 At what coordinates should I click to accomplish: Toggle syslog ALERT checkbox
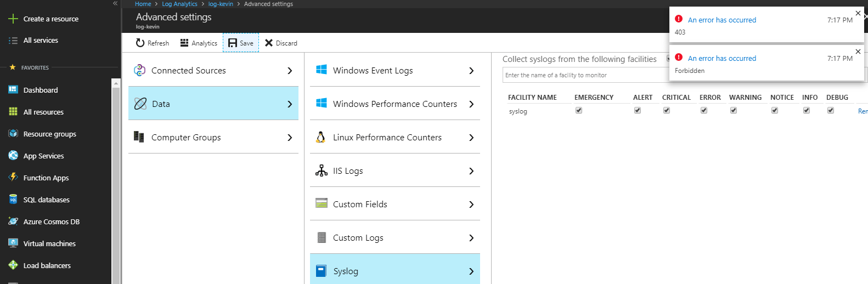coord(638,111)
